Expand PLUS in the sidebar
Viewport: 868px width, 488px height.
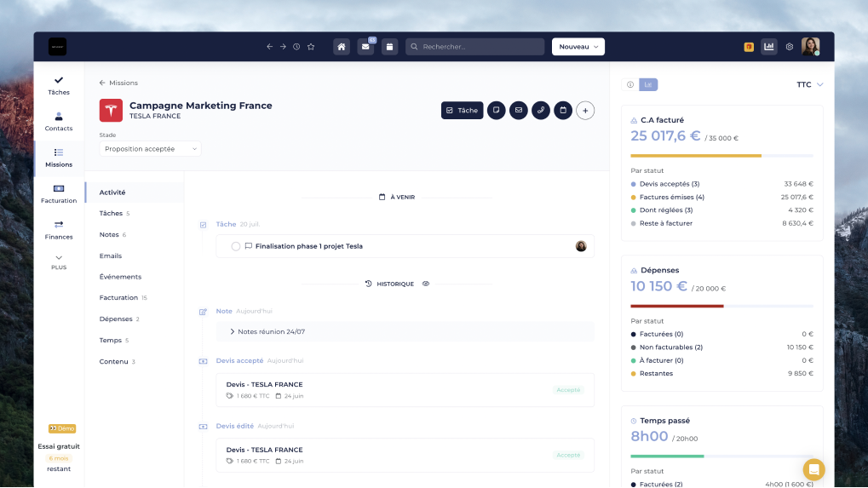(59, 262)
